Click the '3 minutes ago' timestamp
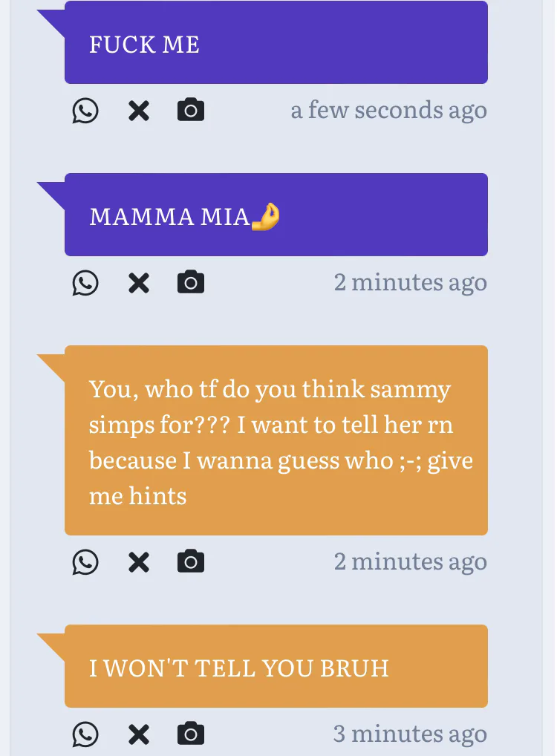The height and width of the screenshot is (756, 557). pyautogui.click(x=411, y=734)
